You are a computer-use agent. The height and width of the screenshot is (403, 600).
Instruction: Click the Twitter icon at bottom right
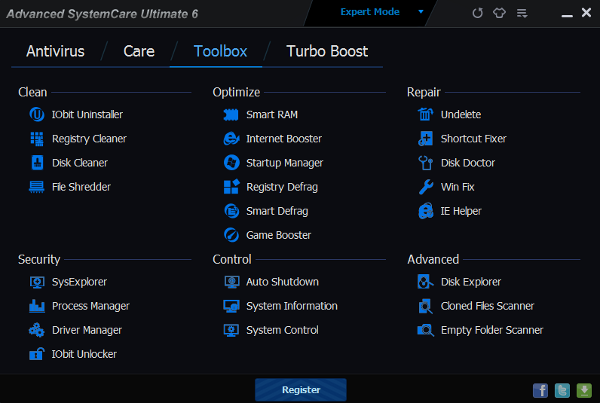[x=562, y=390]
